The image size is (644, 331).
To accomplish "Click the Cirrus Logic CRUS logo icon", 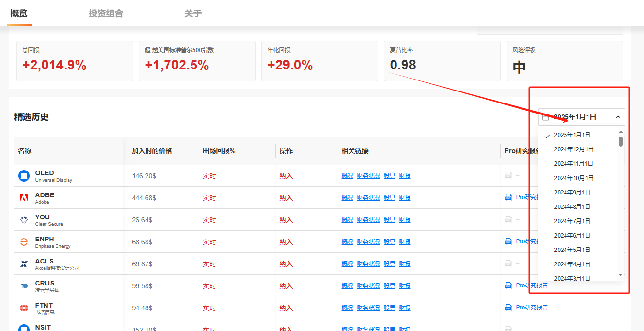I will [23, 286].
